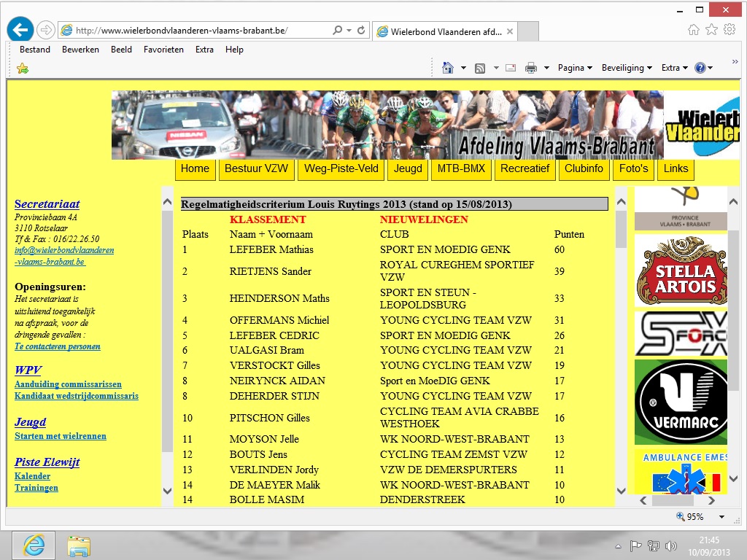Click the Trainingen link
Image resolution: width=747 pixels, height=560 pixels.
pos(36,488)
